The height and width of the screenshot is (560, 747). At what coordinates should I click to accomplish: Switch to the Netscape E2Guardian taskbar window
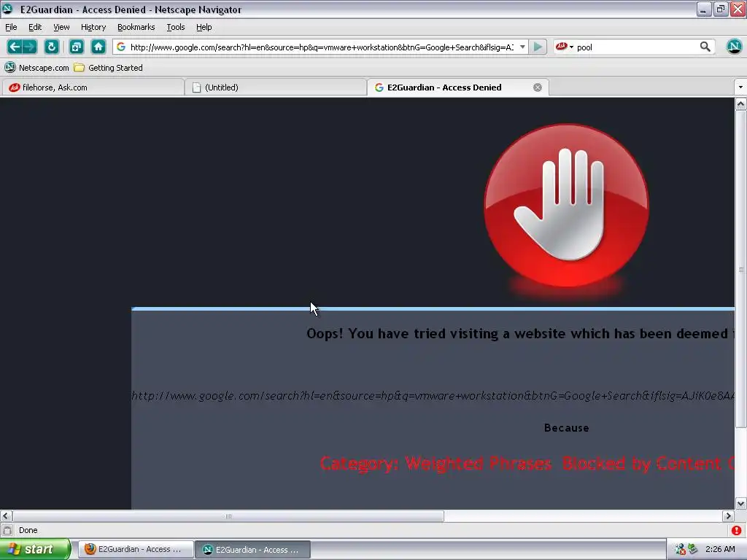[x=253, y=550]
